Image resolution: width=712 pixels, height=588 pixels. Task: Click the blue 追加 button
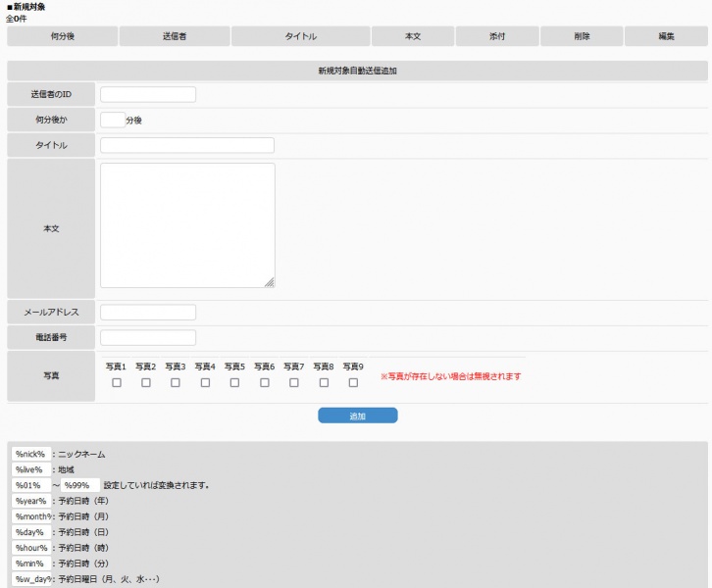(x=357, y=416)
